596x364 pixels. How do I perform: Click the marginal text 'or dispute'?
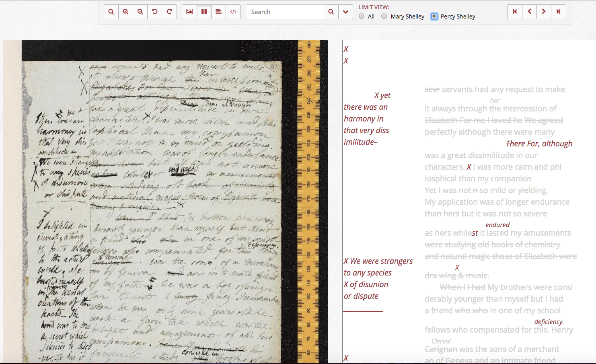click(361, 296)
